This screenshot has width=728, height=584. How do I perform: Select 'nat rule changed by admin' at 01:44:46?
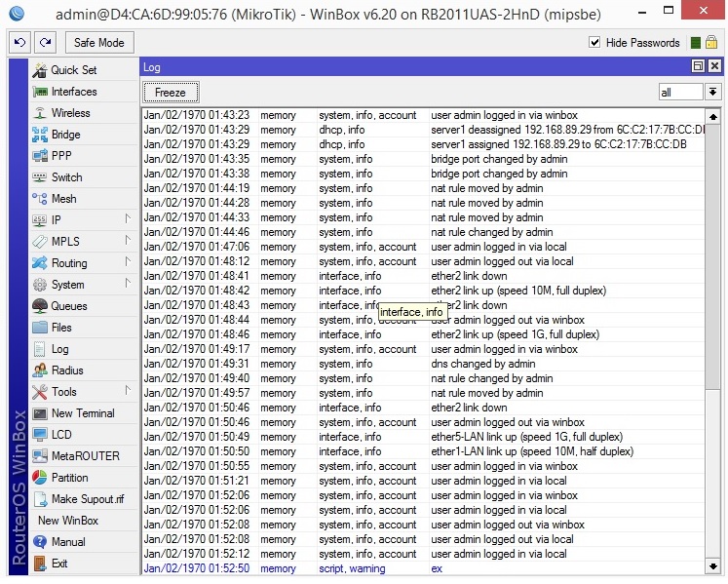click(423, 232)
